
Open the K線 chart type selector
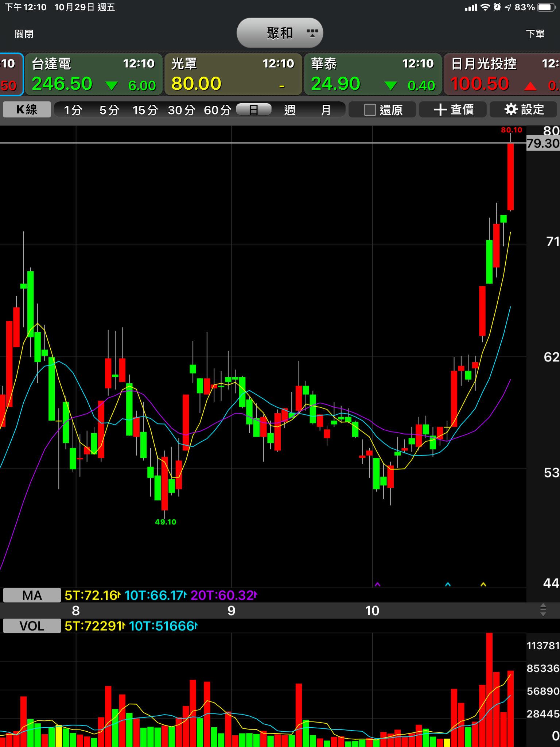27,110
